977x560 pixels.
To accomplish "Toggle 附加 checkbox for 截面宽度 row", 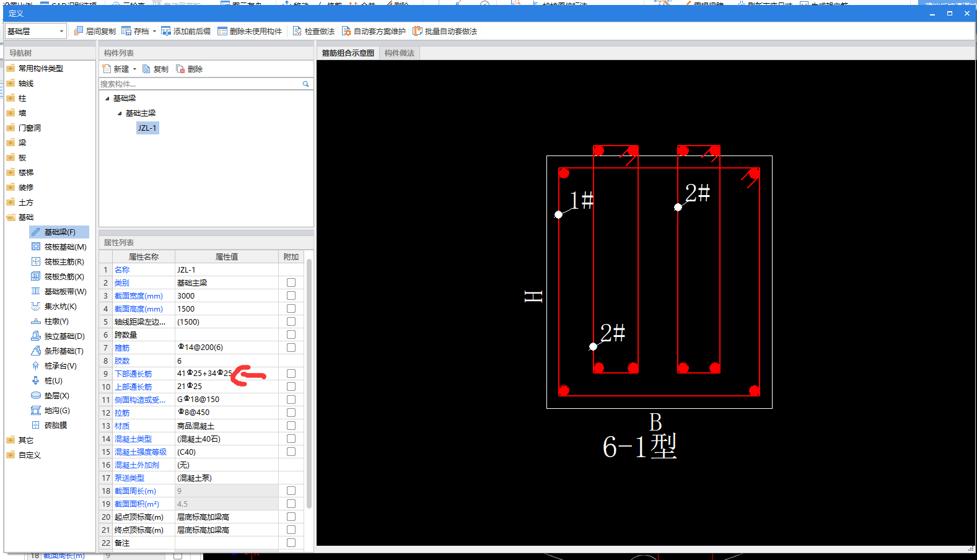I will (291, 295).
